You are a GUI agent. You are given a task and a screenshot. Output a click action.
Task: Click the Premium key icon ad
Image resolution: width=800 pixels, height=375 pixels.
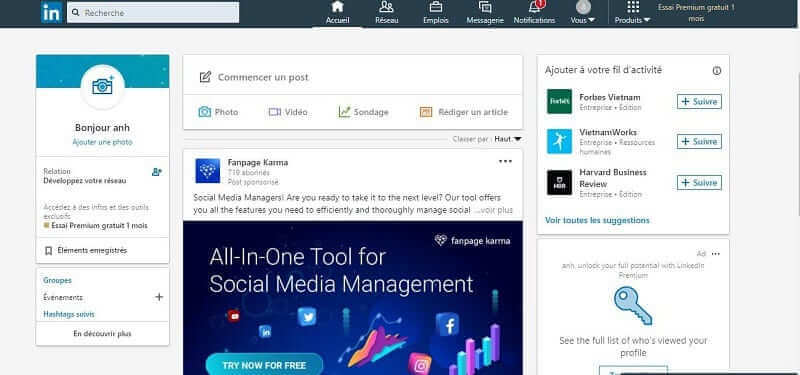click(633, 306)
